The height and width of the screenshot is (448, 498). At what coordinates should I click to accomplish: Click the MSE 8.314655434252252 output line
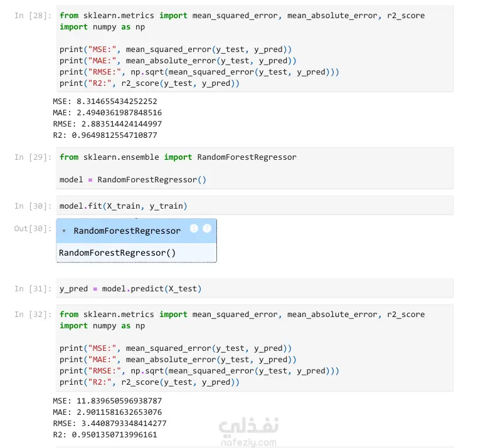click(105, 102)
